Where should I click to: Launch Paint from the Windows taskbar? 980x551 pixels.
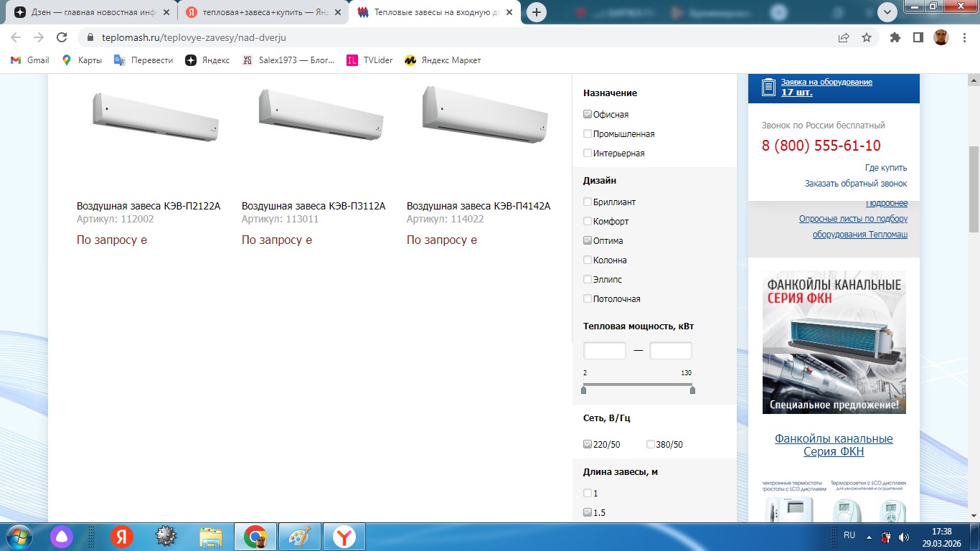298,536
